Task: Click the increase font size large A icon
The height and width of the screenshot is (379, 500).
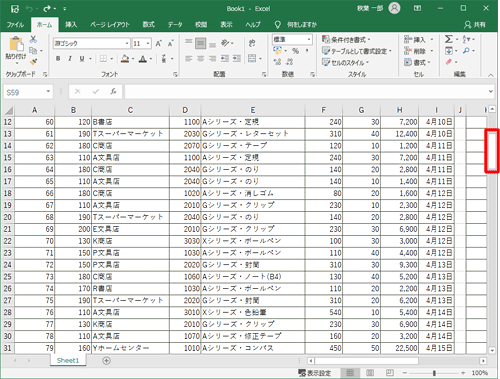Action: point(159,43)
